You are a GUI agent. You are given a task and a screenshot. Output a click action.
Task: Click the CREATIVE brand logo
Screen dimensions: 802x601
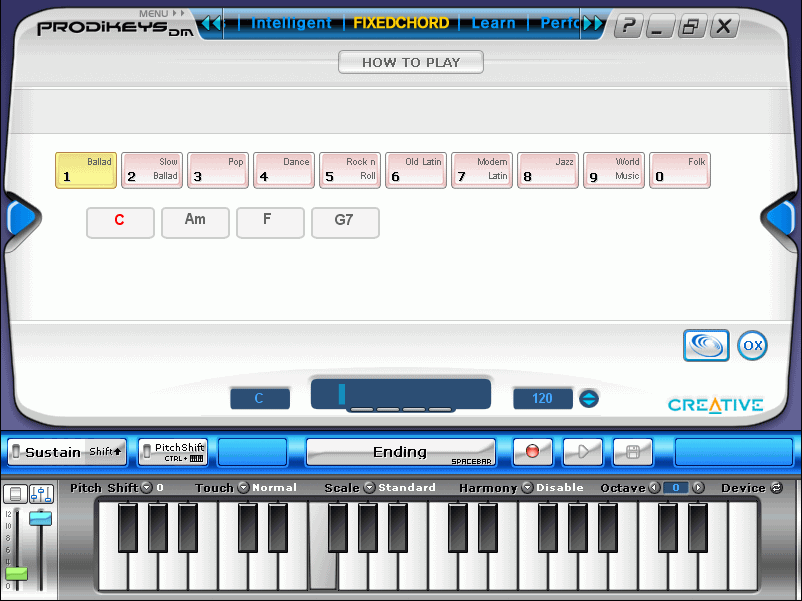pyautogui.click(x=716, y=405)
